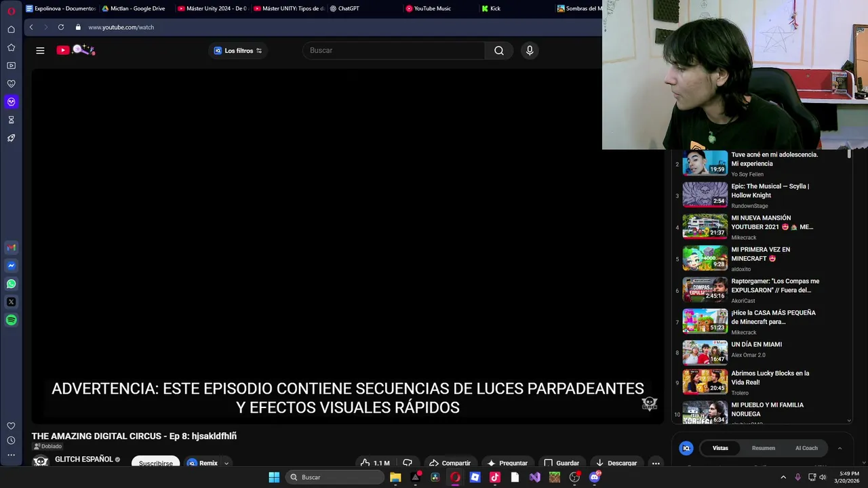Open Abrimos Lucky Blocks en la video
Screen dimensions: 868x488
click(770, 378)
